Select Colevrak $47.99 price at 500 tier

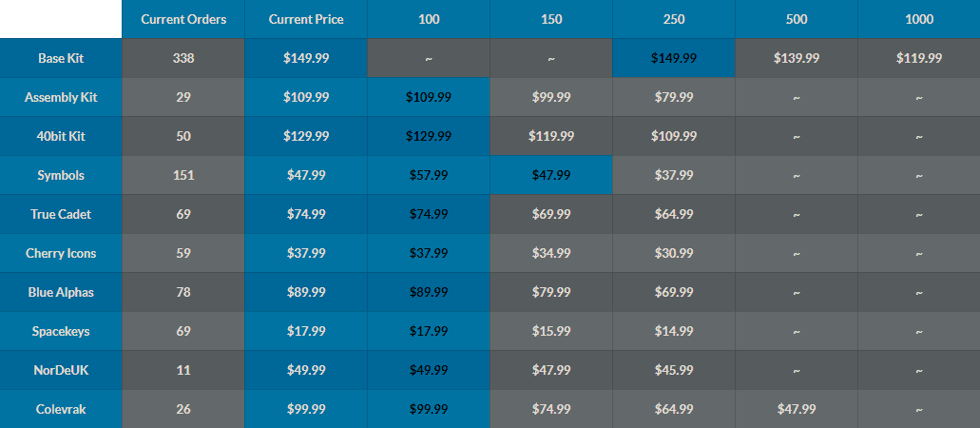click(x=797, y=409)
